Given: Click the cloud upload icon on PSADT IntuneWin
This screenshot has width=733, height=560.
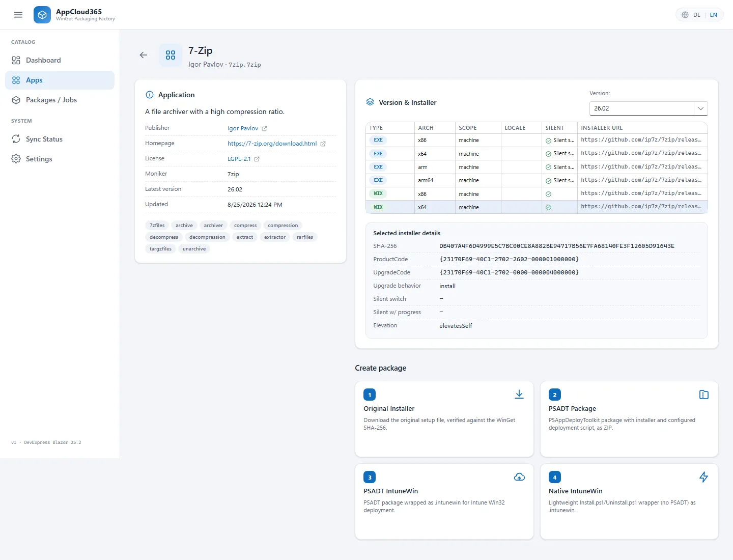Looking at the screenshot, I should click(519, 477).
